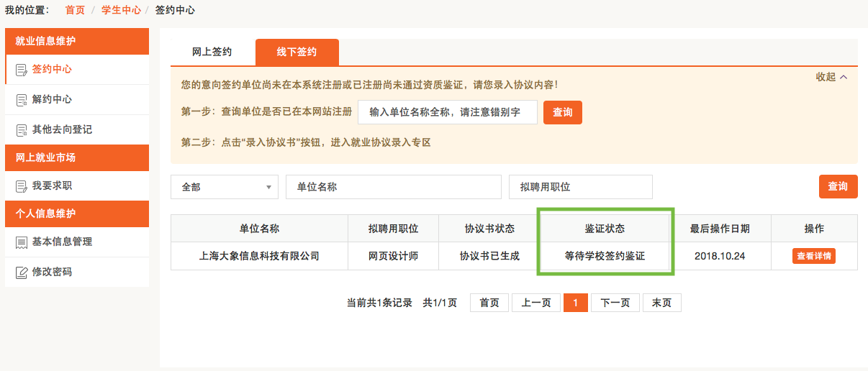Click the 其他去向登记 sidebar icon
The width and height of the screenshot is (868, 371).
21,130
